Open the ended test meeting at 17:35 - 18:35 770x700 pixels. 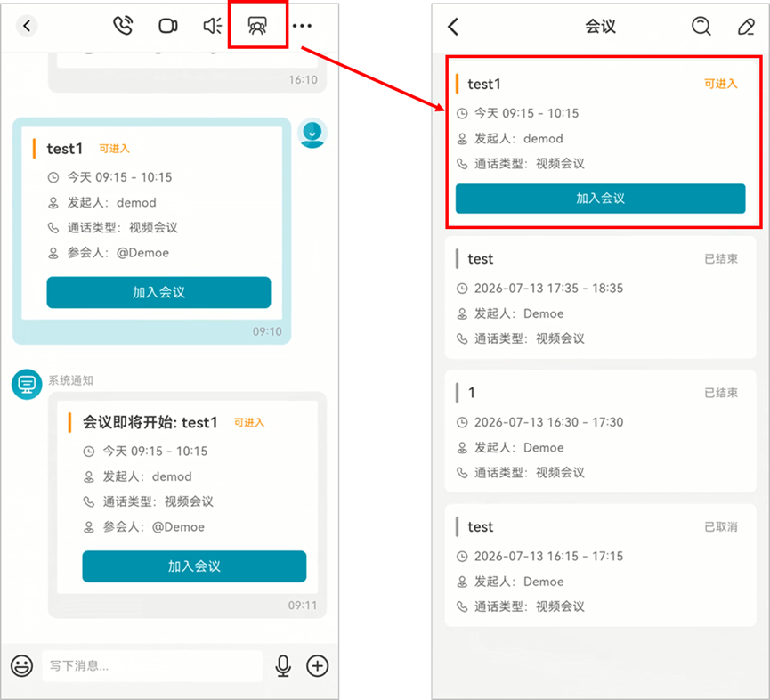coord(601,297)
